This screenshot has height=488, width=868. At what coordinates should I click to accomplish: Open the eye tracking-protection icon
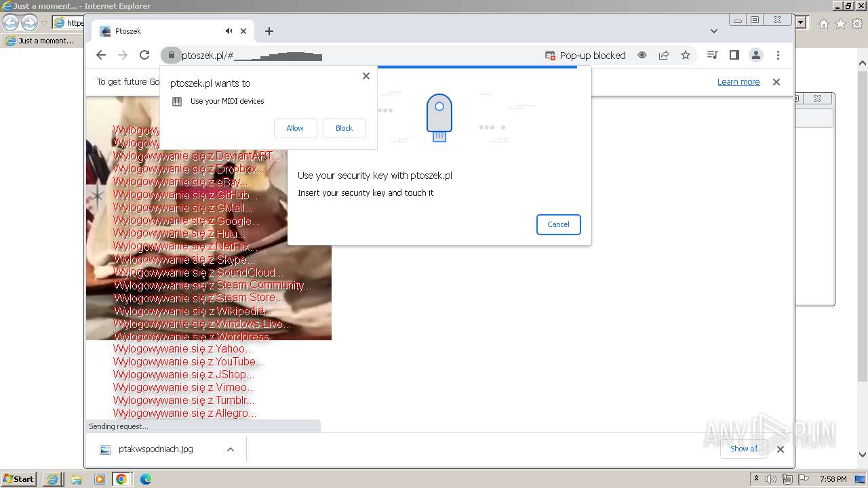tap(642, 56)
